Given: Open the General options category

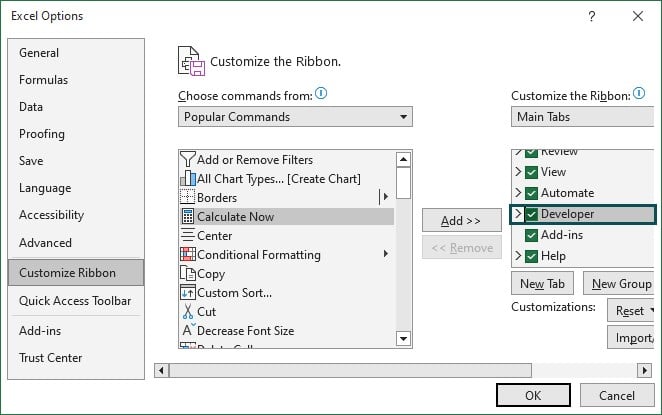Looking at the screenshot, I should coord(76,53).
